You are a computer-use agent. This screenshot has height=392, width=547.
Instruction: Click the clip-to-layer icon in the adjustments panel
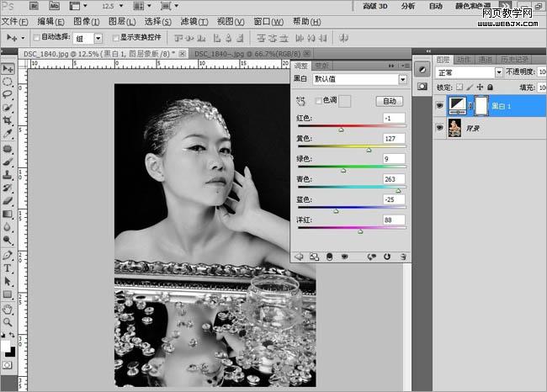coord(328,256)
